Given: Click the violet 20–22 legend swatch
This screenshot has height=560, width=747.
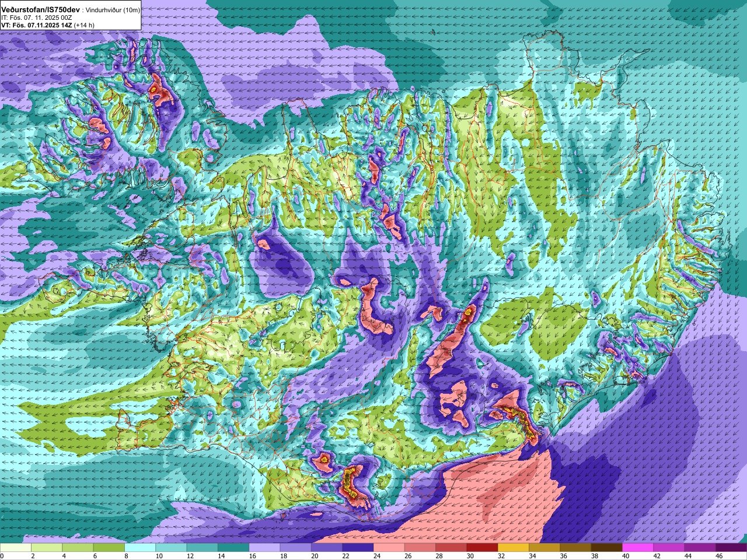Looking at the screenshot, I should click(327, 548).
